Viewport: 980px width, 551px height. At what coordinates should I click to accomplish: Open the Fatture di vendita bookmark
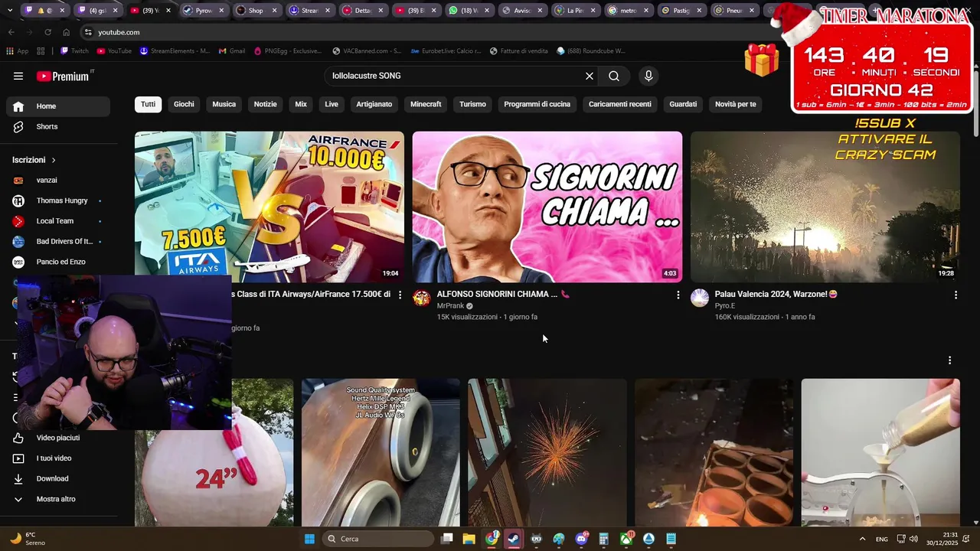(x=518, y=51)
